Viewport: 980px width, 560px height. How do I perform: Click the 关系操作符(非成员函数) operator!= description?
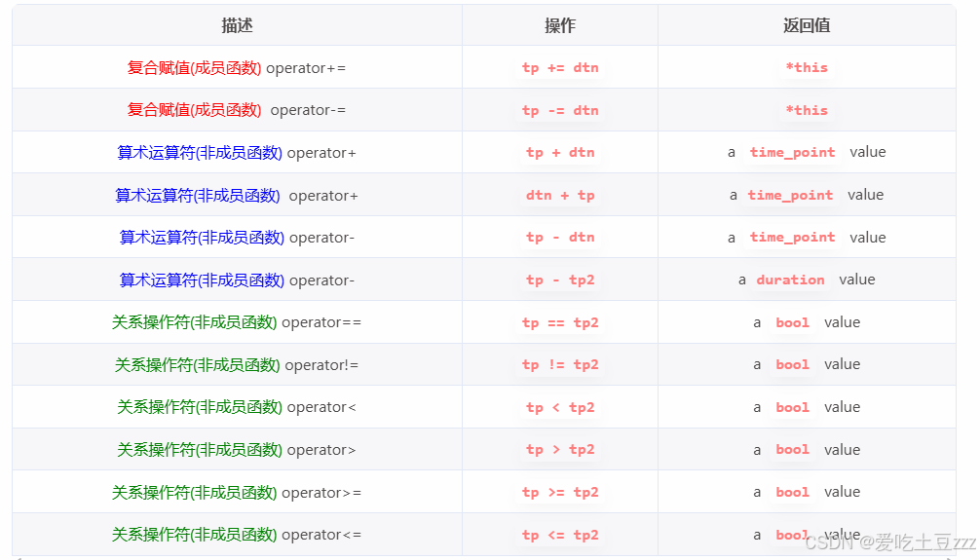[237, 365]
